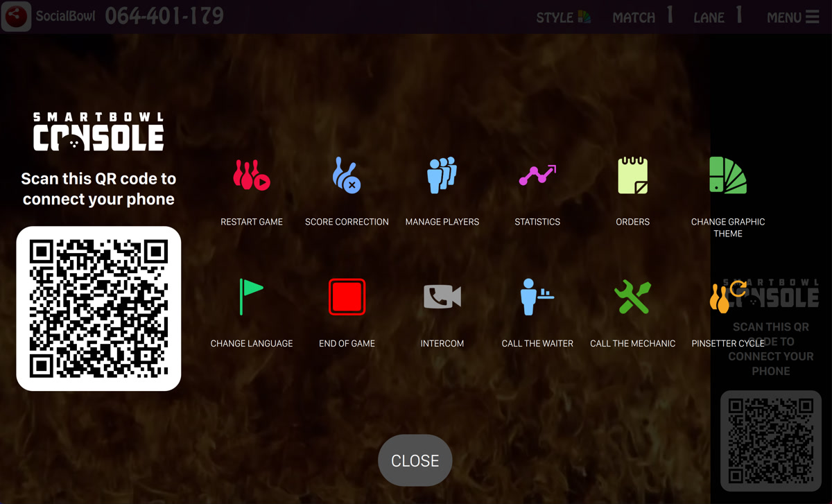Image resolution: width=832 pixels, height=504 pixels.
Task: Open Score Correction
Action: tap(347, 175)
